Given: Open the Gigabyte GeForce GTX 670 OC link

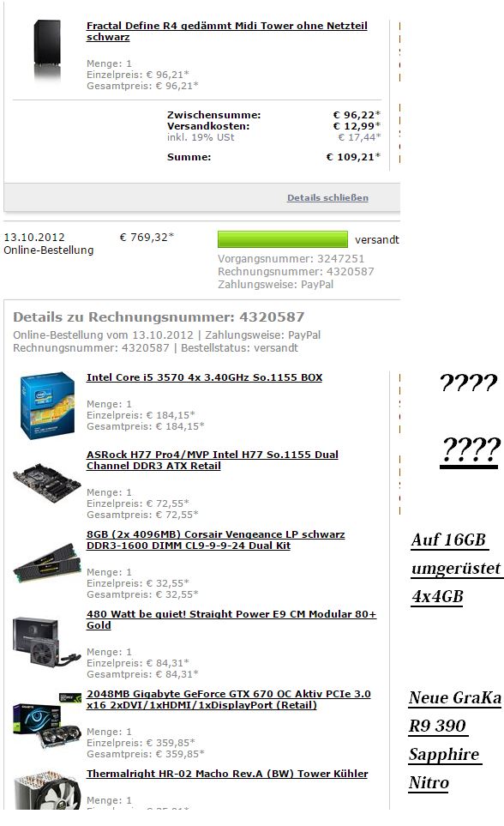Looking at the screenshot, I should [x=229, y=699].
